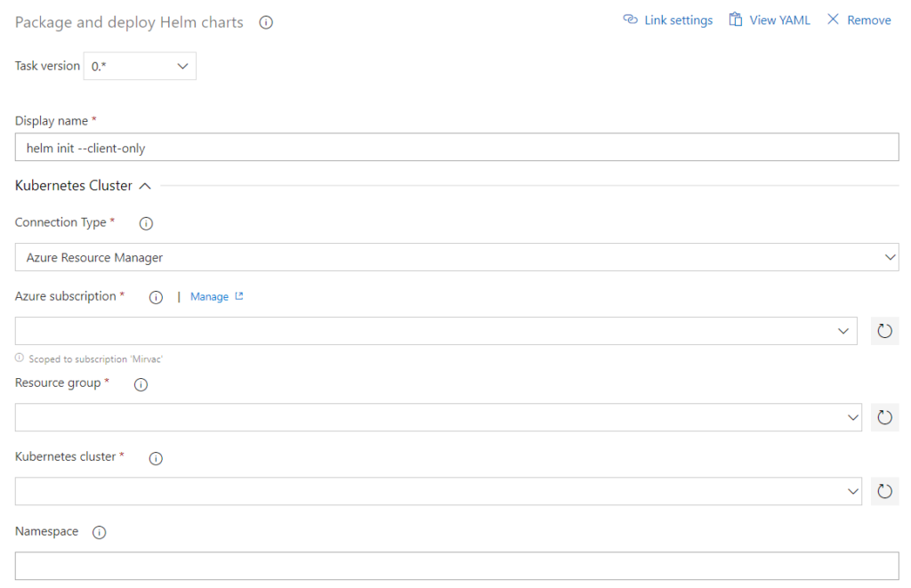Click the Remove X icon
The image size is (911, 588).
pyautogui.click(x=833, y=20)
